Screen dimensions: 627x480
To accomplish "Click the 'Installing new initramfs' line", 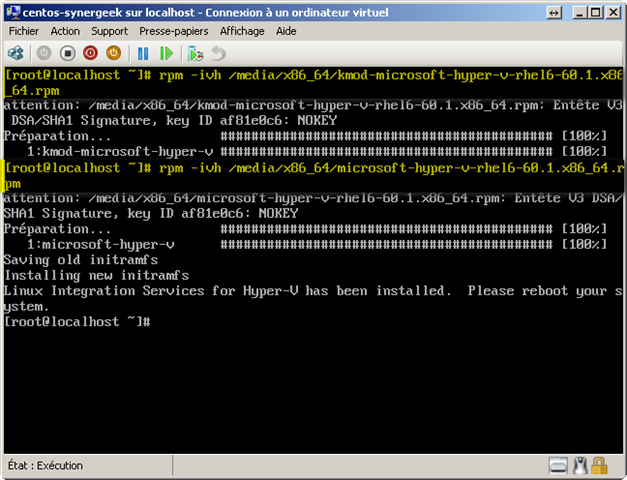I will click(96, 275).
